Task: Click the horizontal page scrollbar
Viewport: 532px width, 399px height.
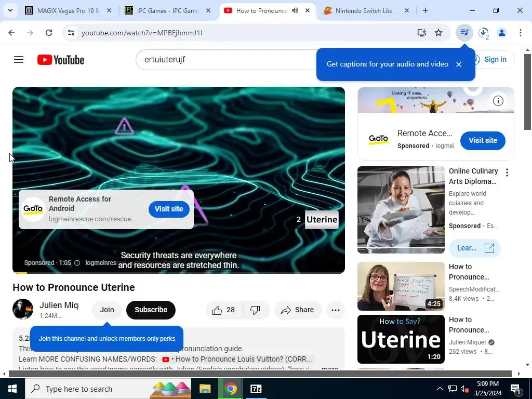Action: click(x=260, y=374)
